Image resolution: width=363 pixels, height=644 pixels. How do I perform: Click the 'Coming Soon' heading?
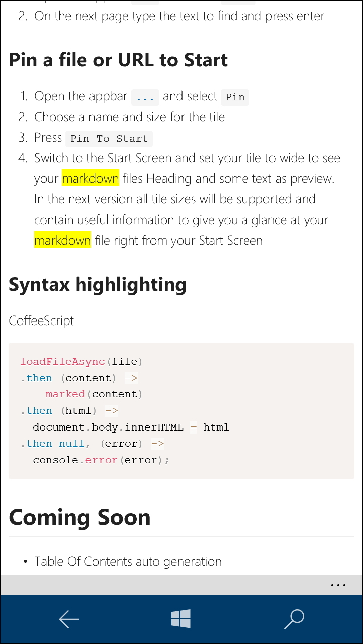(x=79, y=517)
